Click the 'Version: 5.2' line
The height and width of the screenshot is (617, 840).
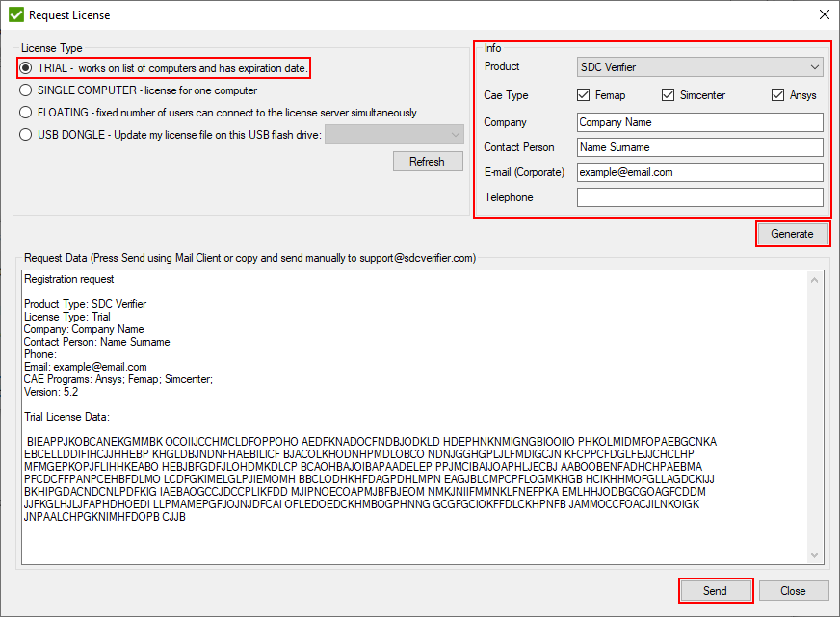51,392
